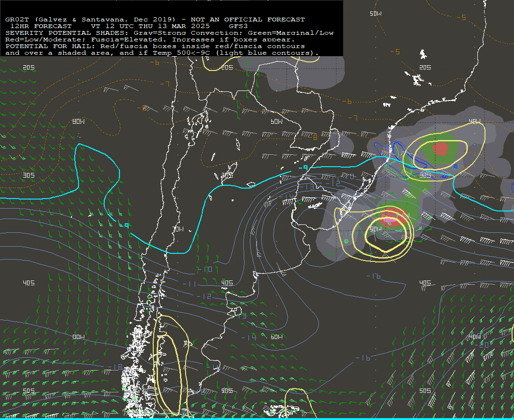Click the fuchsia elevated-severity shaded area
This screenshot has height=420, width=514.
(x=390, y=220)
